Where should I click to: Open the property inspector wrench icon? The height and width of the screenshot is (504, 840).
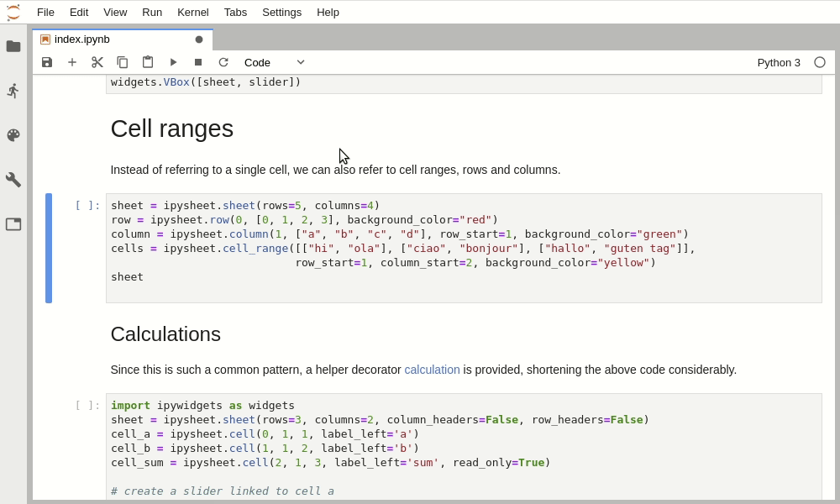13,179
